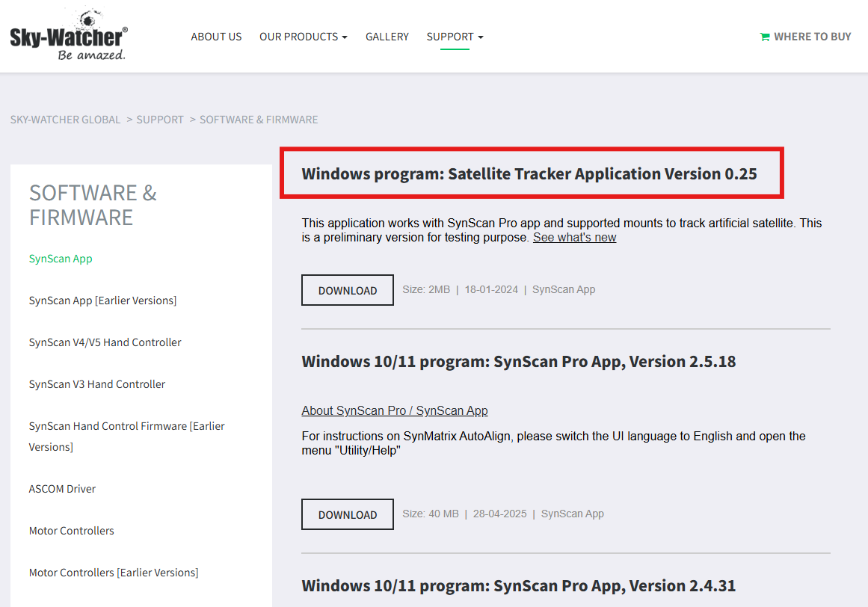The image size is (868, 607).
Task: Open Motor Controllers section
Action: point(72,531)
